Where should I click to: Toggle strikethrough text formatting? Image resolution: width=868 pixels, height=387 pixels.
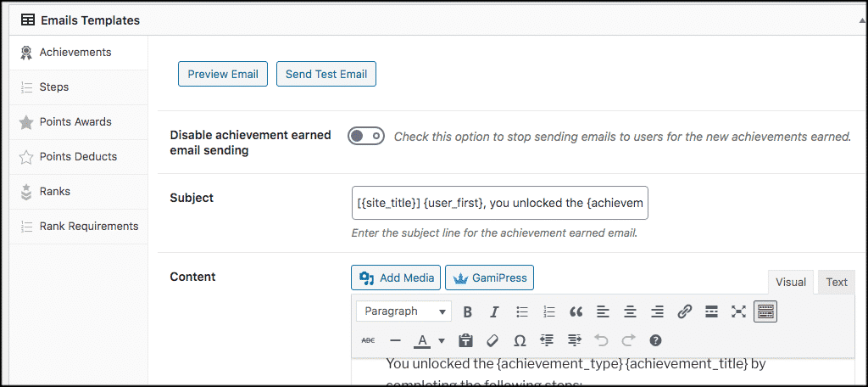368,340
